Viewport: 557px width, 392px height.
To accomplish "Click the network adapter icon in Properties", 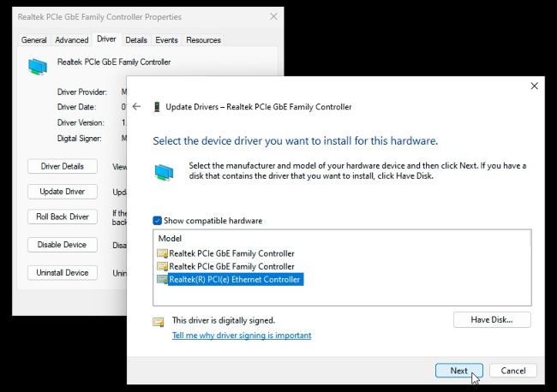I will click(x=38, y=67).
